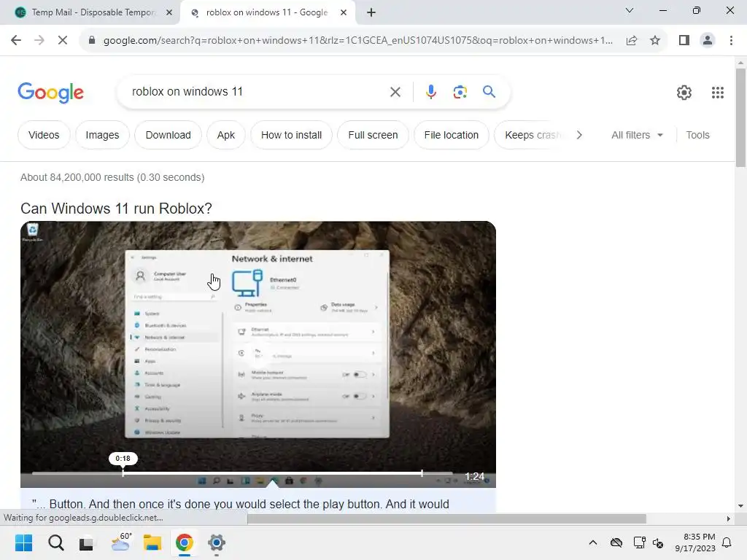747x560 pixels.
Task: Open a new tab with the plus button
Action: 371,12
